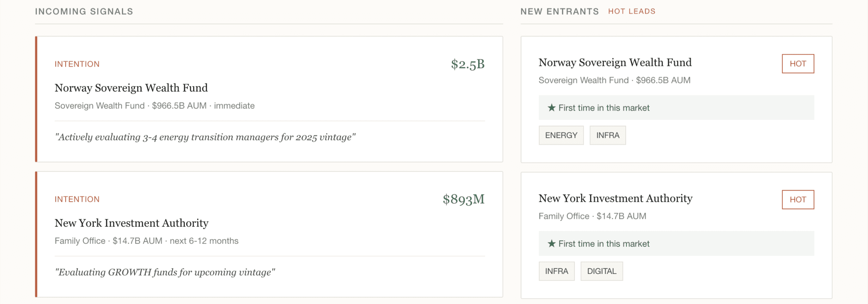868x304 pixels.
Task: Open Norway Sovereign Wealth Fund under New Entrants
Action: click(615, 63)
